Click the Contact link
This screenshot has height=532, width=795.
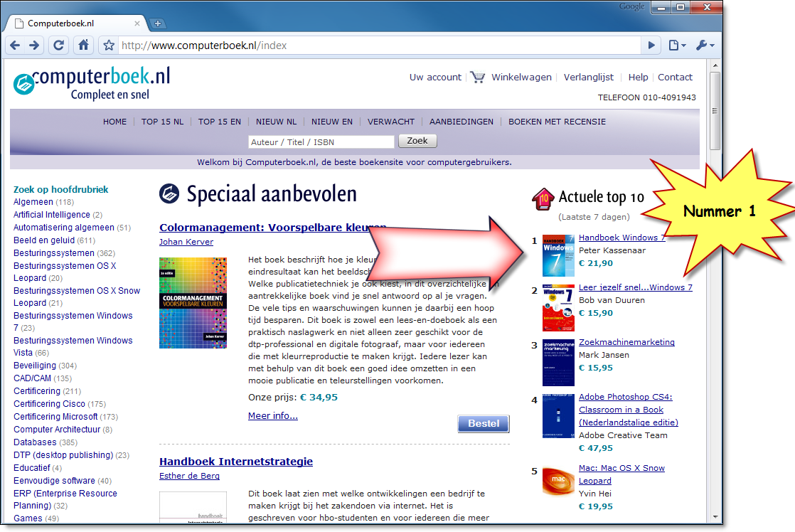(x=675, y=77)
